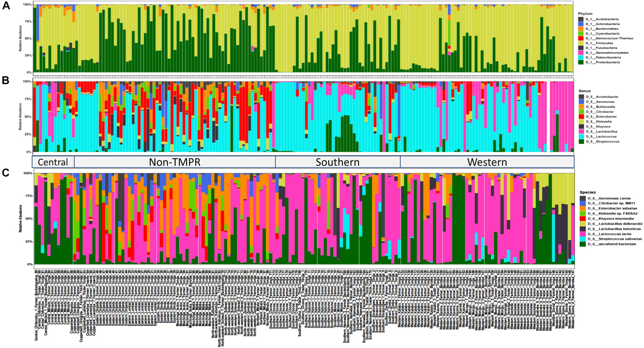The width and height of the screenshot is (644, 348).
Task: Click the D_1__Firmicutes legend label text
Action: (x=599, y=43)
